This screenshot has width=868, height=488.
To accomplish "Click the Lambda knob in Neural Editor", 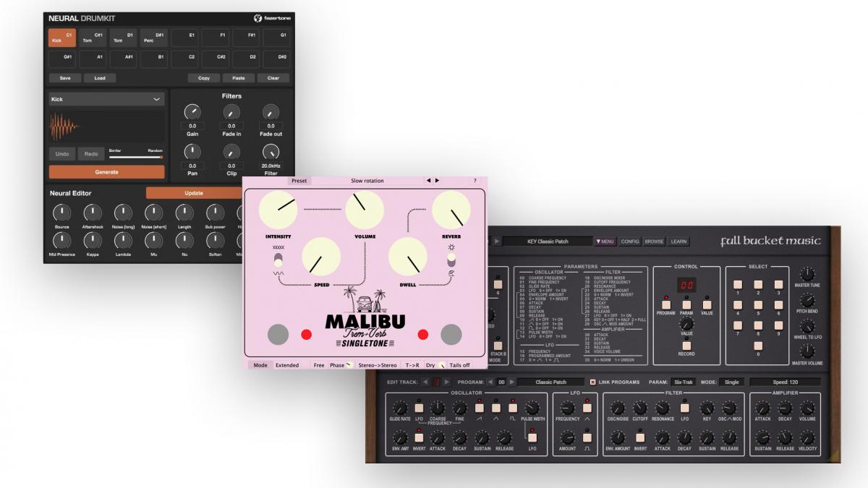I will click(123, 241).
